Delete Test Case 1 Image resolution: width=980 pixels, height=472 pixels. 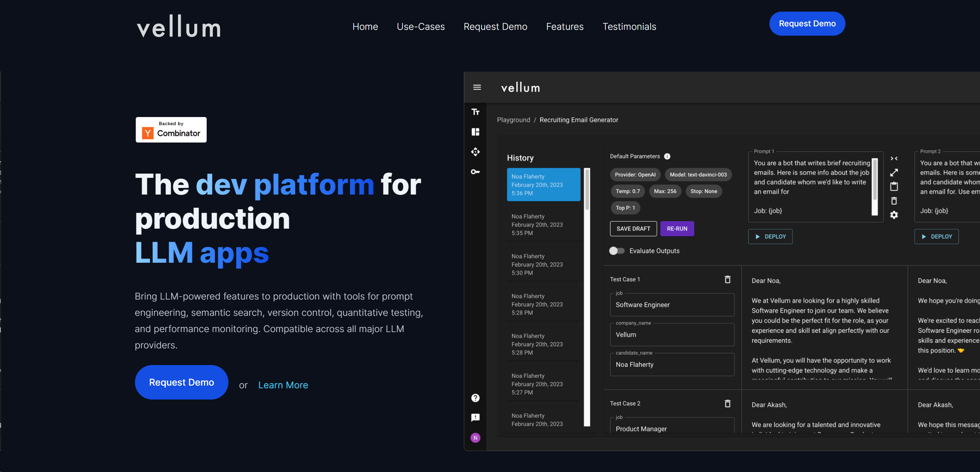point(728,279)
